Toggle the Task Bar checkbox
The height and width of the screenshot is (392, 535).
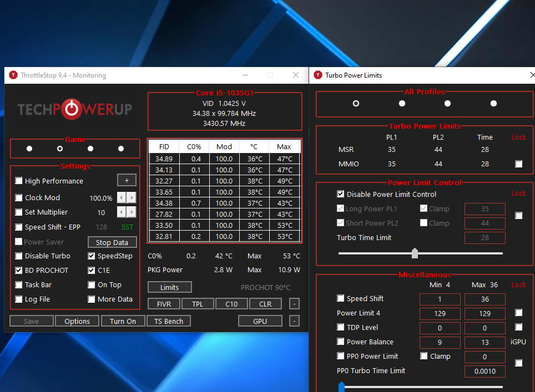(19, 284)
